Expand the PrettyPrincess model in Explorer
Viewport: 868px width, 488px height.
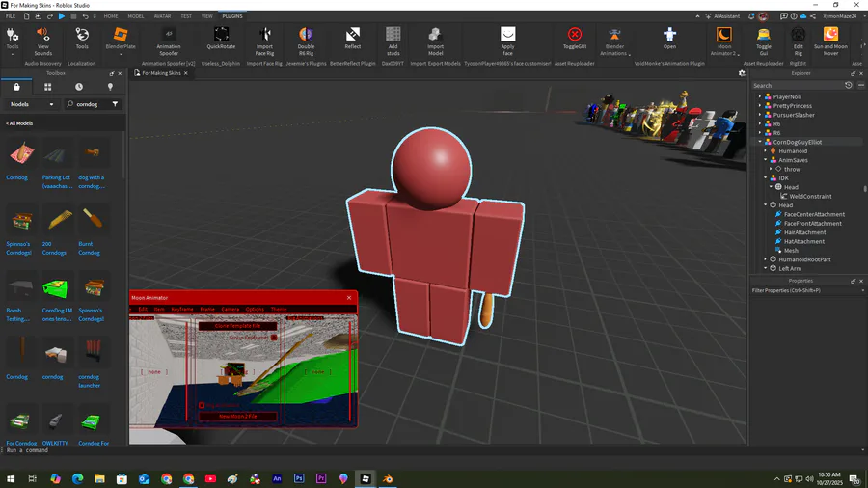click(760, 106)
